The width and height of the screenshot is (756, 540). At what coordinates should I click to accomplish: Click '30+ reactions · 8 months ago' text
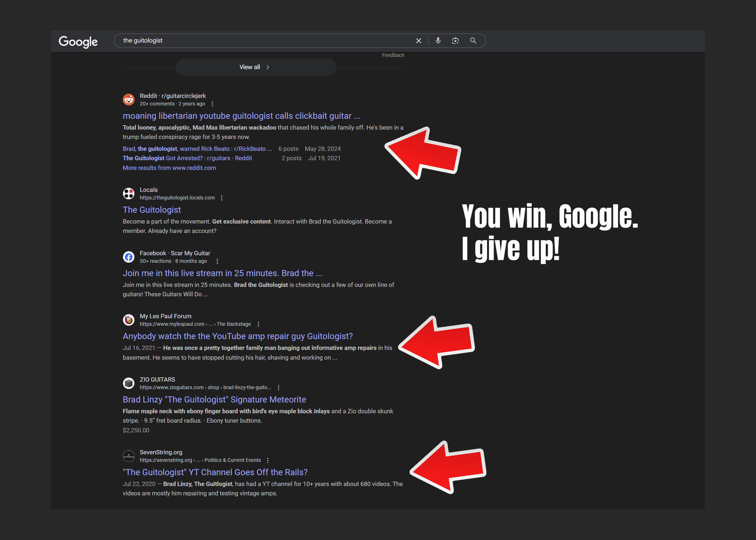[173, 261]
